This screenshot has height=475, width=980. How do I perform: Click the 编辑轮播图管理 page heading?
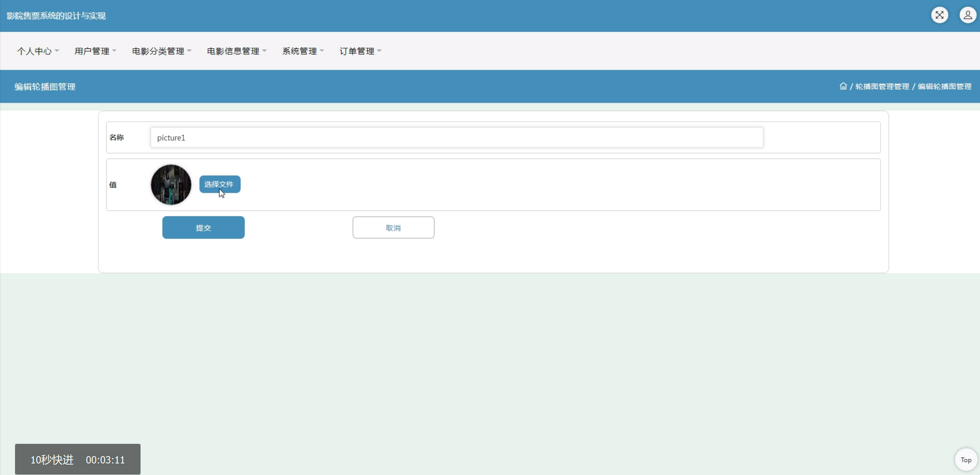[45, 87]
